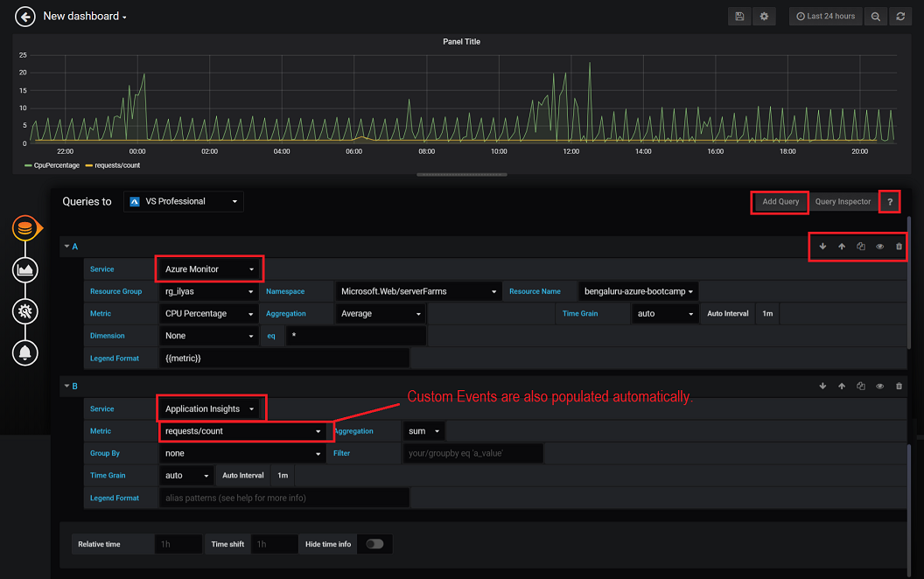The height and width of the screenshot is (579, 924).
Task: Open the Alert bell icon in sidebar
Action: 25,352
